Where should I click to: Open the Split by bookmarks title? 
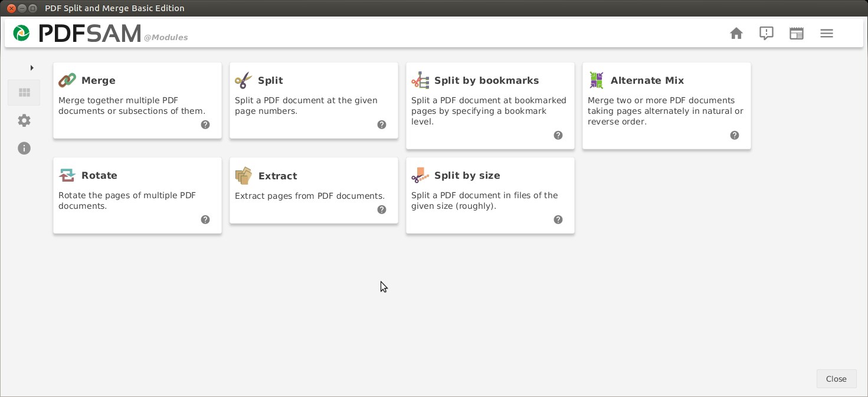pyautogui.click(x=487, y=81)
